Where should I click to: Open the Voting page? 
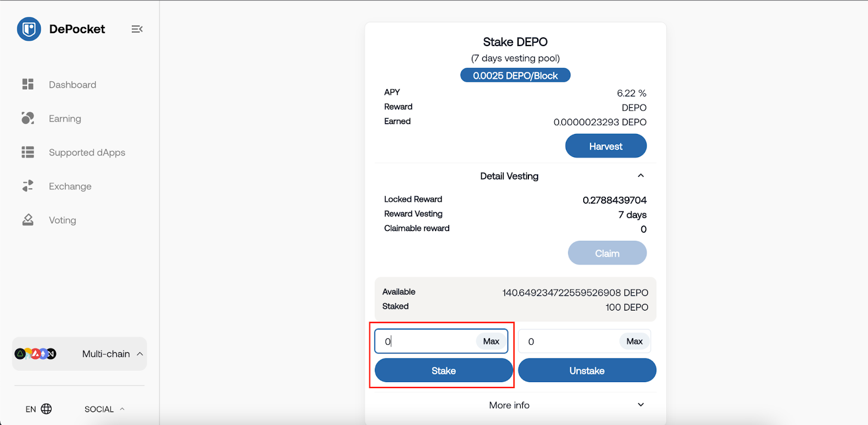62,220
